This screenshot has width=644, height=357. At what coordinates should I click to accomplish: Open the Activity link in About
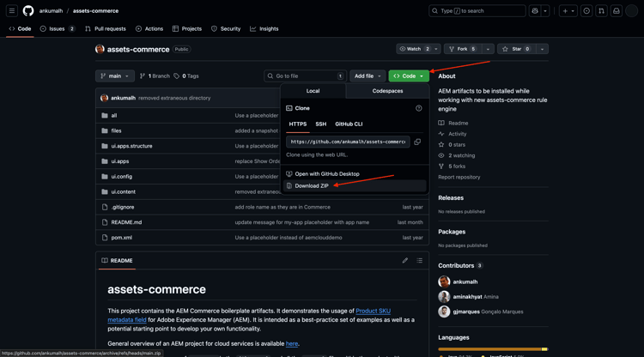click(457, 134)
